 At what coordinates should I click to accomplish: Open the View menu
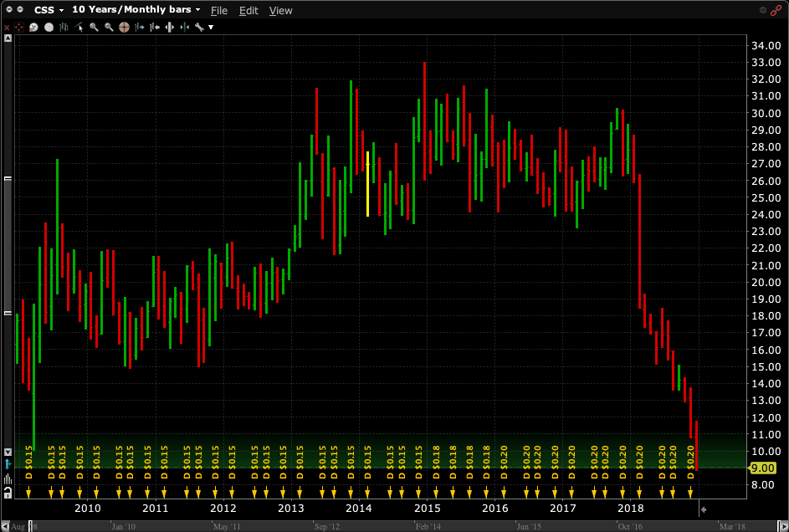pos(280,11)
